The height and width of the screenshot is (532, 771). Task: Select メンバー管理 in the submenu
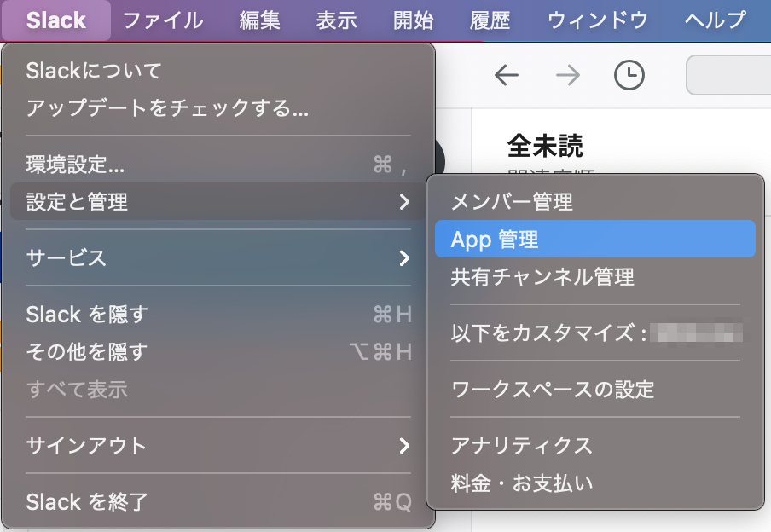pos(595,201)
